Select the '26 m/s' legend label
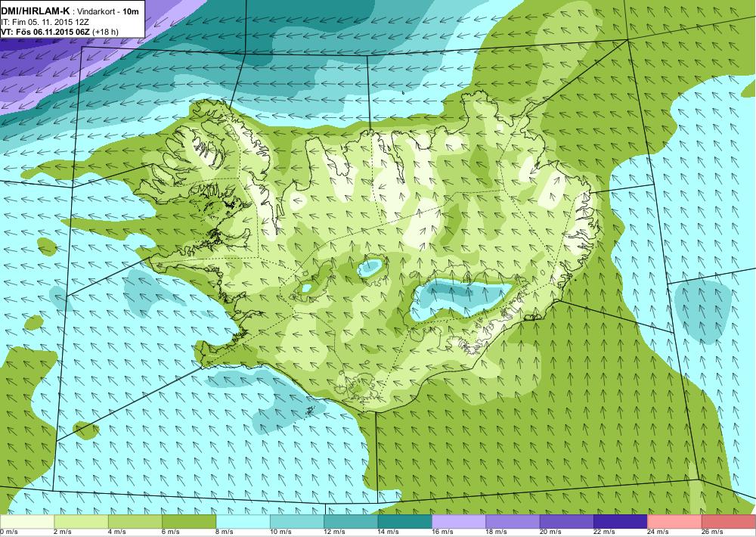The image size is (756, 537). pos(713,532)
